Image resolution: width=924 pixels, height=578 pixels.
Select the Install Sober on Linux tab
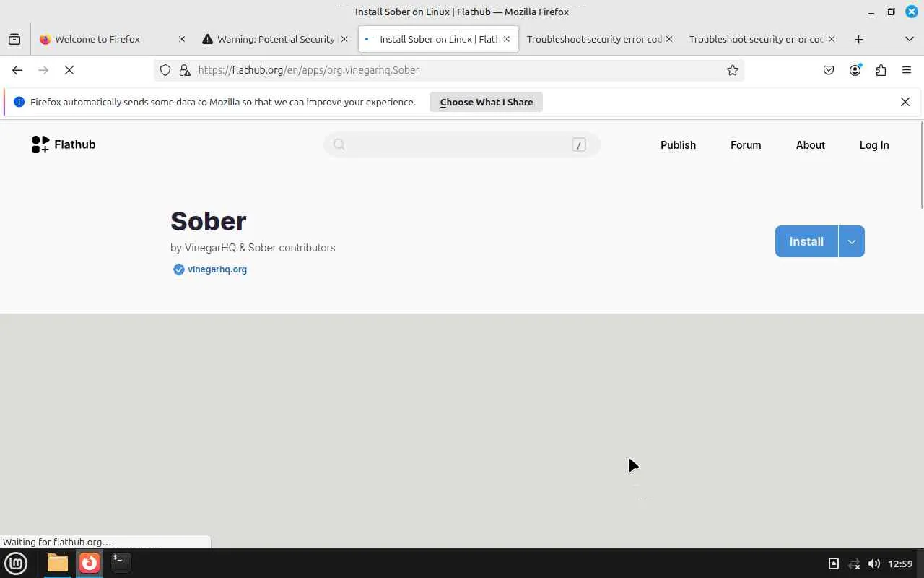point(438,39)
